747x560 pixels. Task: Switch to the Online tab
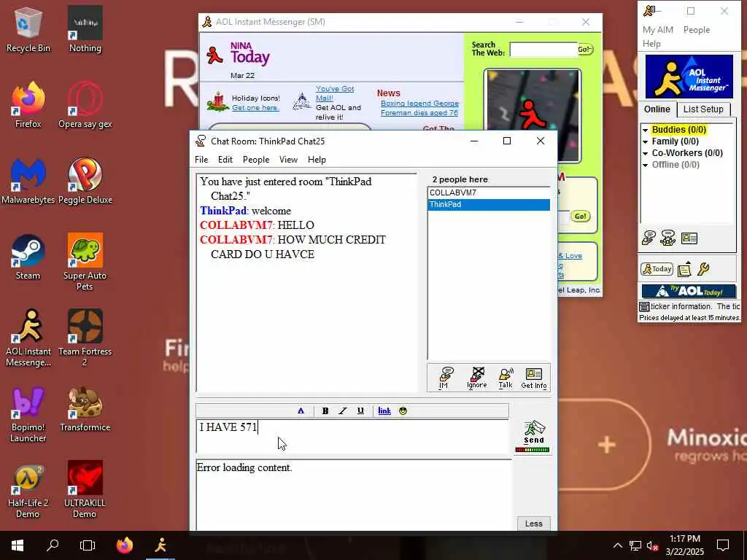tap(657, 109)
